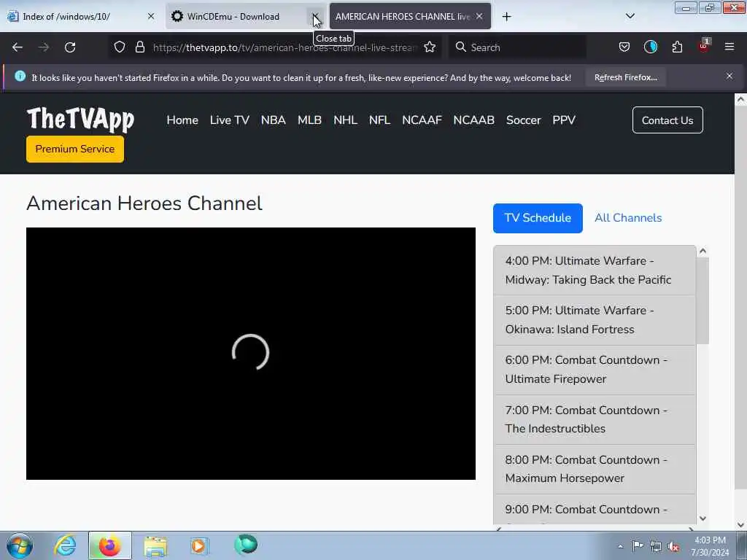The height and width of the screenshot is (560, 747).
Task: Click the Firefox taskbar icon
Action: point(109,545)
